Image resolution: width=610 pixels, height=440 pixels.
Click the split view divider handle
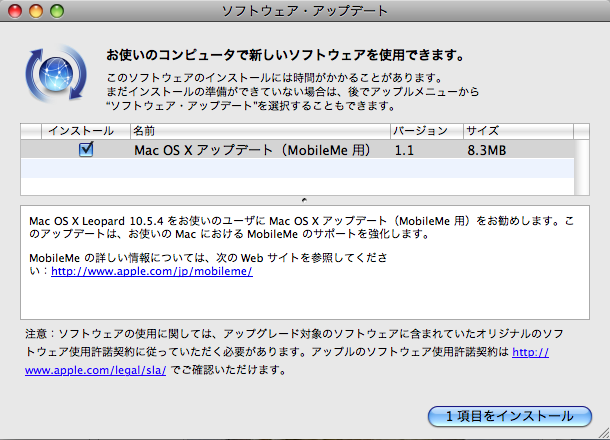[304, 200]
